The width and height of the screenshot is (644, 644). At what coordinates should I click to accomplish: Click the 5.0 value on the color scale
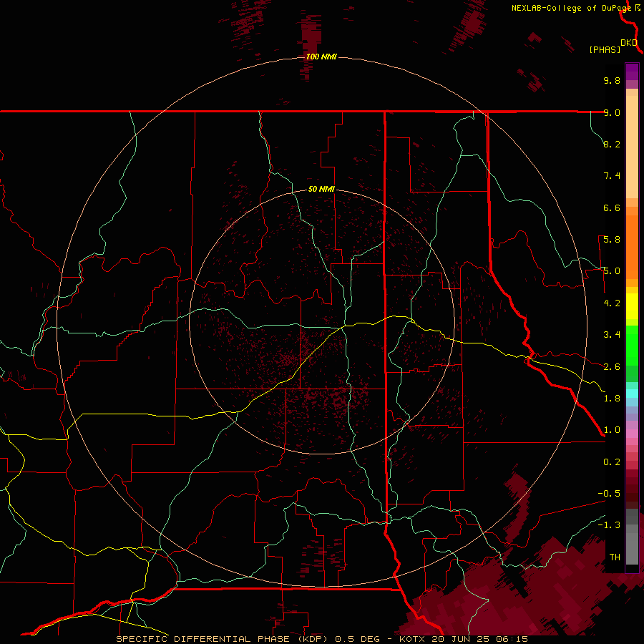pyautogui.click(x=612, y=271)
